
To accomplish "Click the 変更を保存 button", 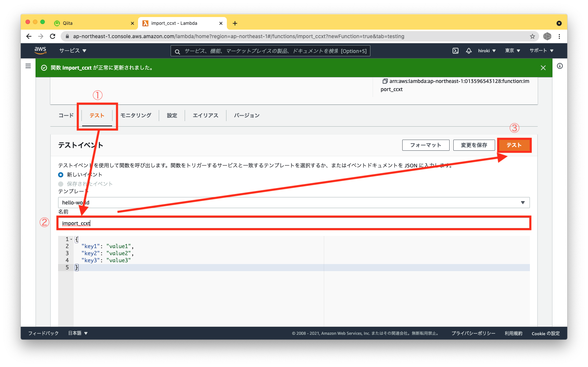I will point(474,145).
